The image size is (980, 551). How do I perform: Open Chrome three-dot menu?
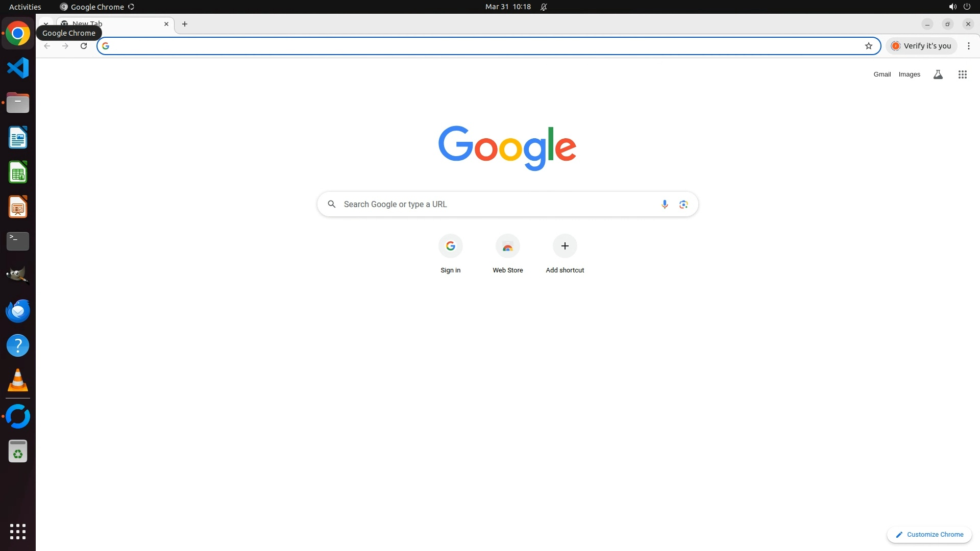click(968, 46)
